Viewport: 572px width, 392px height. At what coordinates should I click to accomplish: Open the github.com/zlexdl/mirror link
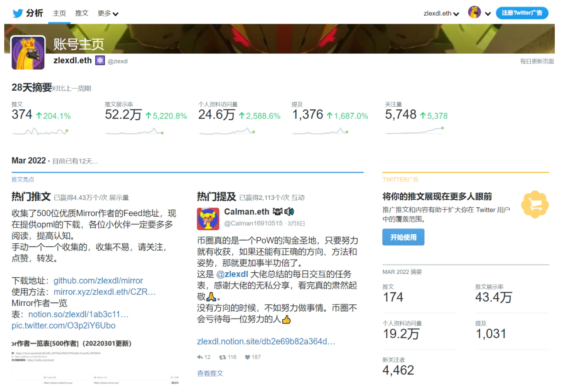coord(98,281)
